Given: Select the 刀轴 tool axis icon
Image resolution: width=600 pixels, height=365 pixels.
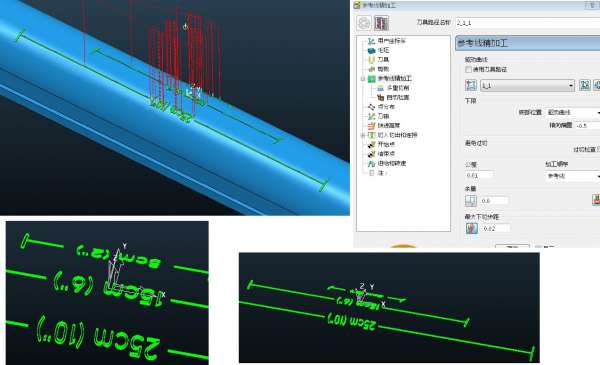Looking at the screenshot, I should click(371, 116).
